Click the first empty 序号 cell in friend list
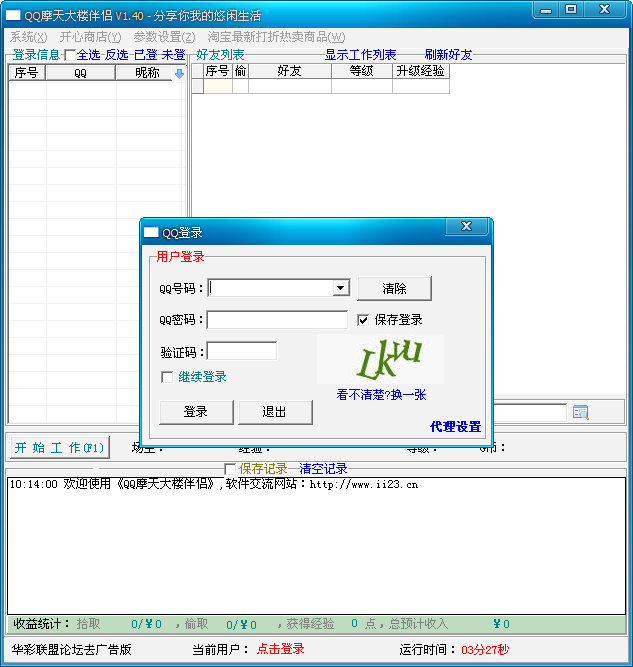This screenshot has width=633, height=667. [218, 86]
